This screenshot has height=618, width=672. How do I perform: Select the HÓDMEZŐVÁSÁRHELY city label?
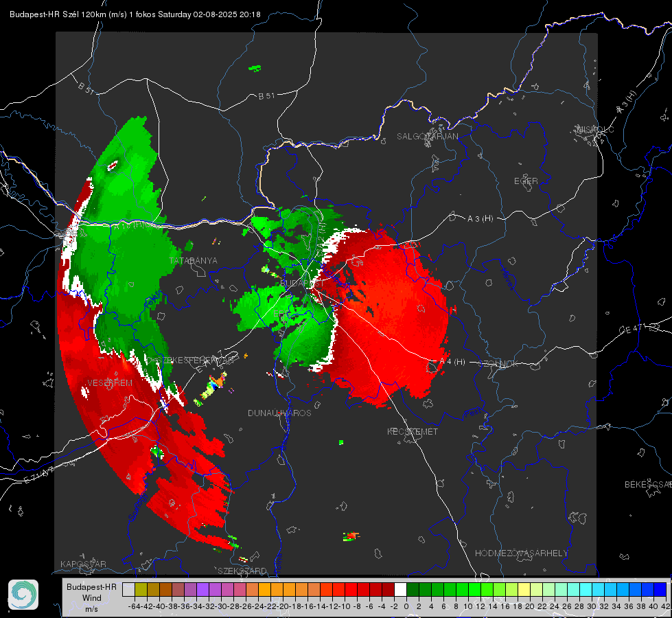coord(521,553)
